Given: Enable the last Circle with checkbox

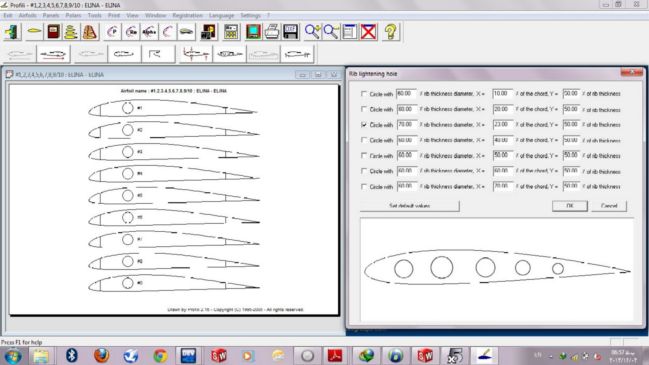Looking at the screenshot, I should pyautogui.click(x=364, y=187).
